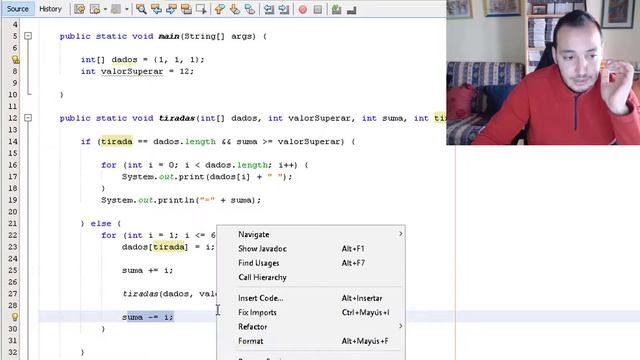Screen dimensions: 640x360
Task: Click the 'suma += i;' statement
Action: (x=147, y=271)
